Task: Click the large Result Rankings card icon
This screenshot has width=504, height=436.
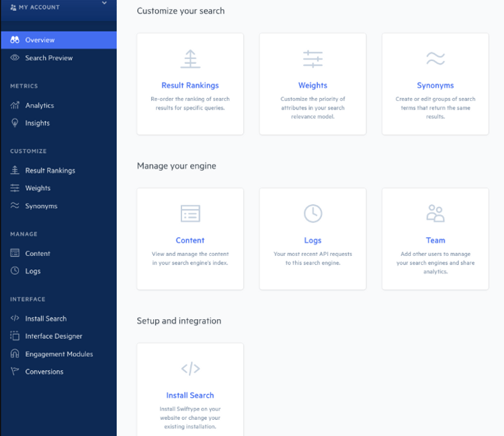Action: click(190, 59)
